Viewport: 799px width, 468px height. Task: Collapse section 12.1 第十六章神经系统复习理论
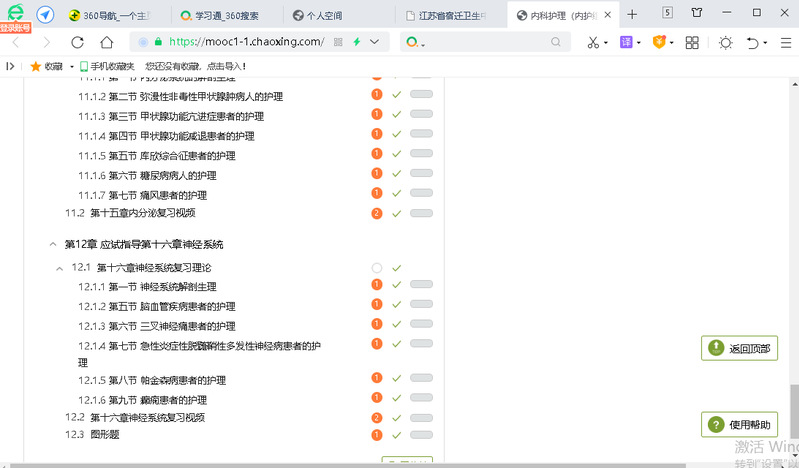[x=60, y=268]
